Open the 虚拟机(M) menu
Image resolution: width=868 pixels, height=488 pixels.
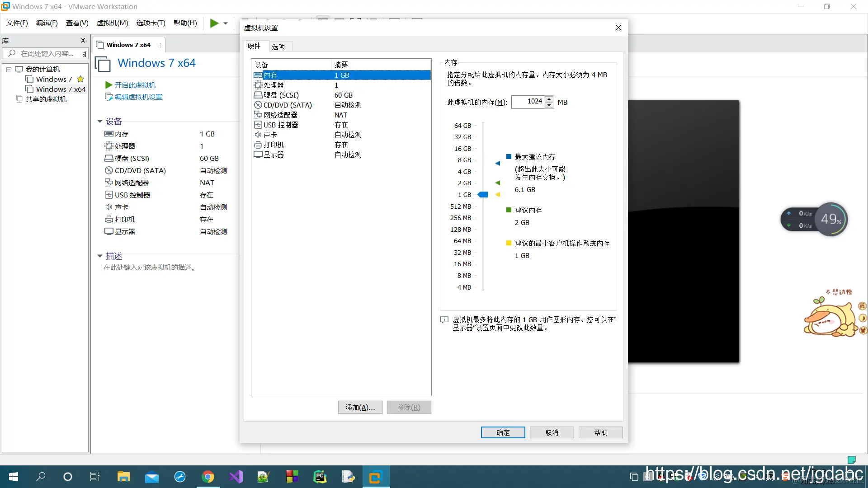click(112, 23)
